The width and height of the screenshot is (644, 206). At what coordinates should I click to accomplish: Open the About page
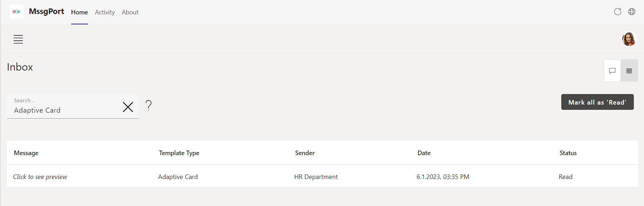tap(130, 12)
